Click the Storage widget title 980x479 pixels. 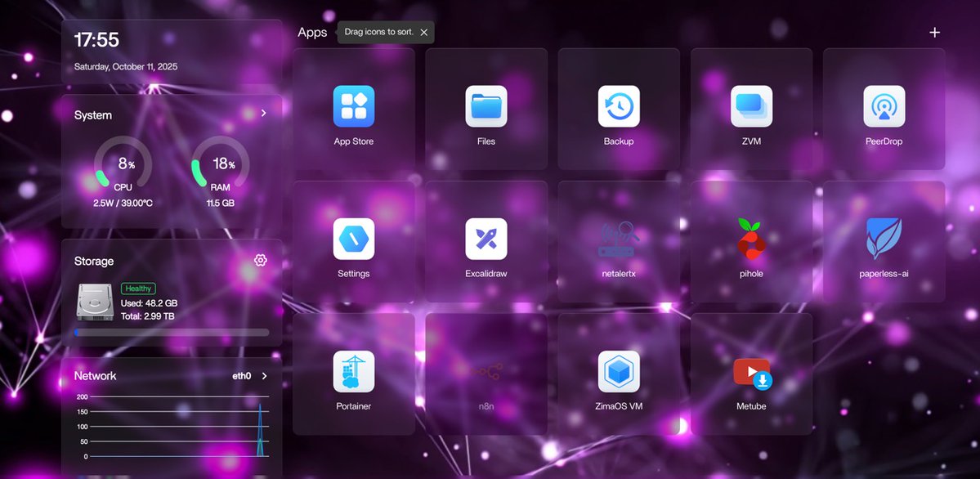click(94, 261)
